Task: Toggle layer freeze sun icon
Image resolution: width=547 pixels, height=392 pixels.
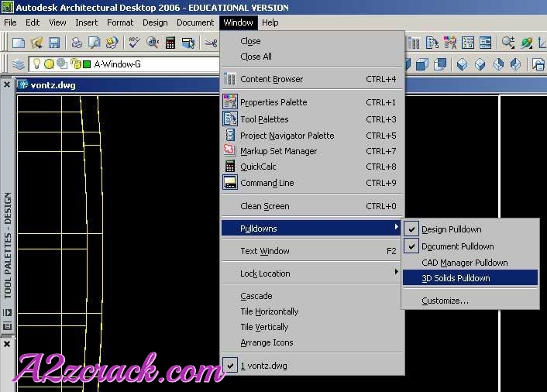Action: 49,64
